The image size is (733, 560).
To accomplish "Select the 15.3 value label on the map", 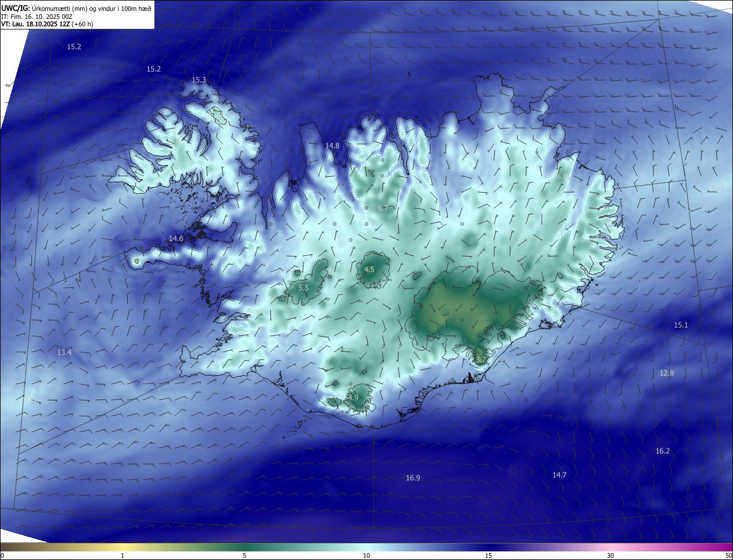I will [x=199, y=80].
